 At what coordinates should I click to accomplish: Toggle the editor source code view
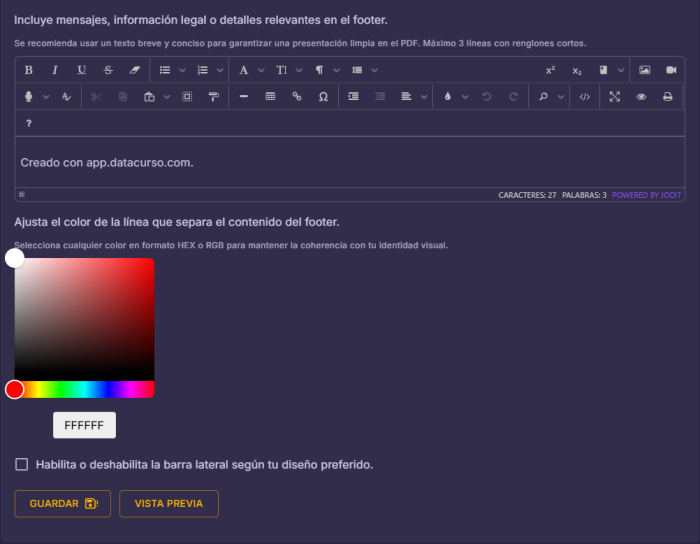click(x=585, y=97)
